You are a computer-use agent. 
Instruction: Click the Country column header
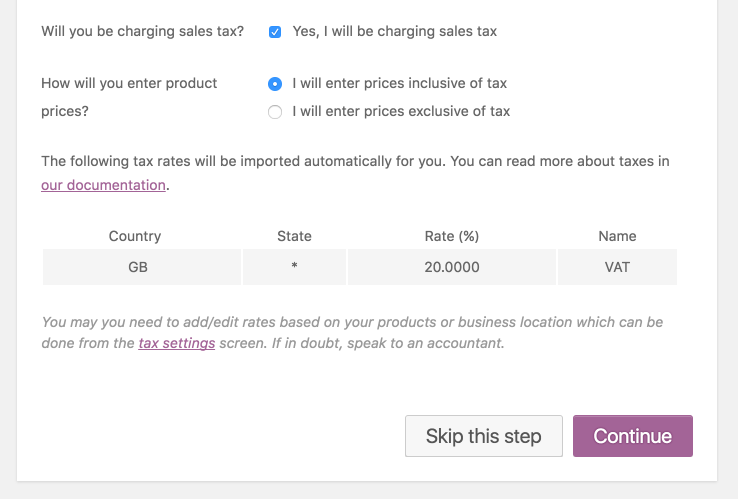135,236
